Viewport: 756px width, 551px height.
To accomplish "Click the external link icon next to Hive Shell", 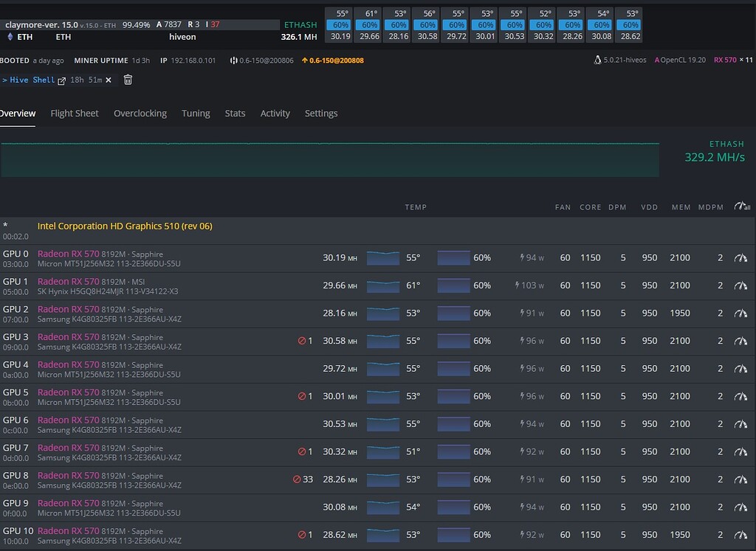I will point(61,80).
